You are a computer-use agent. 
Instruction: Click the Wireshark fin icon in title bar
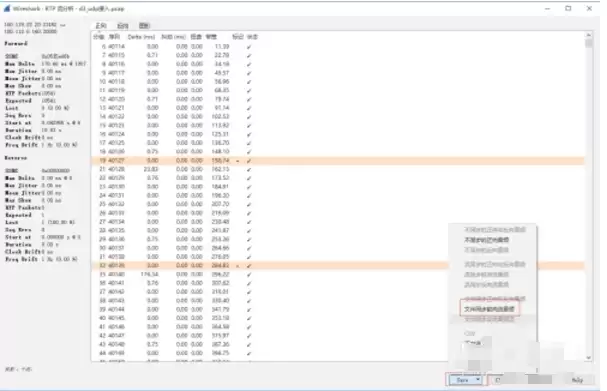coord(7,8)
